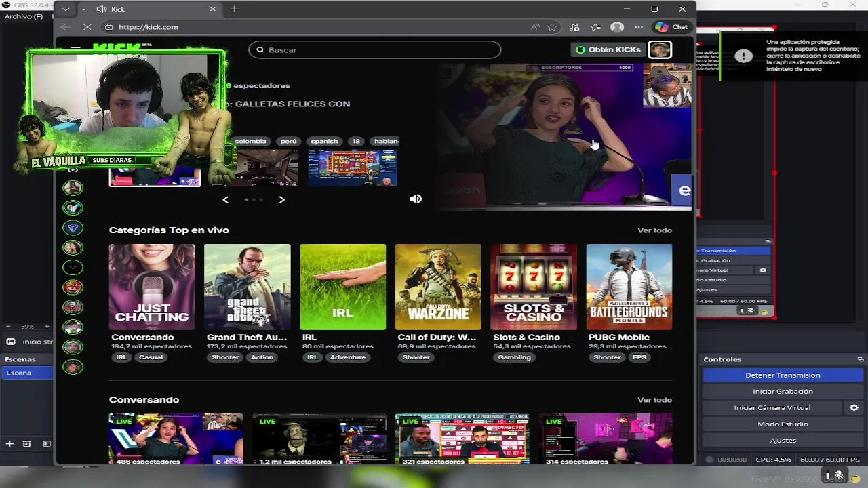Add this page to favorites
This screenshot has width=868, height=488.
[553, 27]
